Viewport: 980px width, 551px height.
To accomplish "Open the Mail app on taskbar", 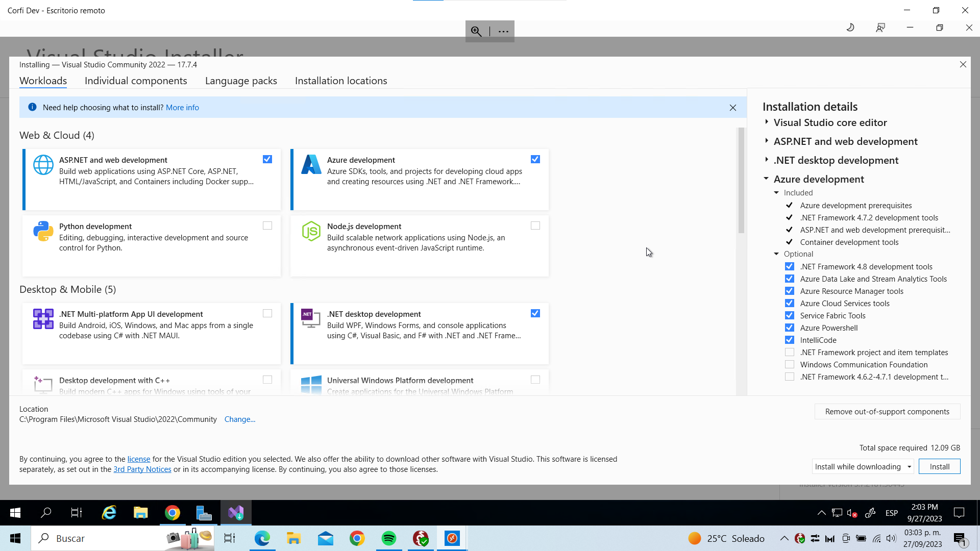I will pyautogui.click(x=326, y=538).
